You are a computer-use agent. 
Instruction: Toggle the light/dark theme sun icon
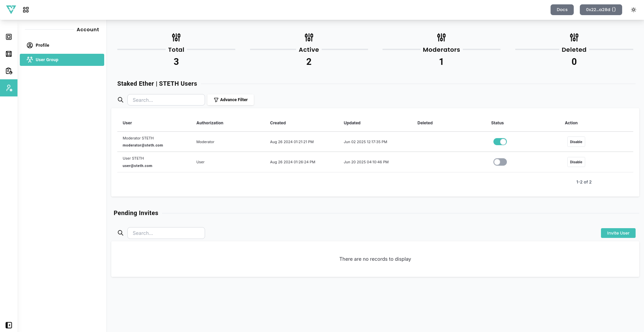[x=633, y=10]
